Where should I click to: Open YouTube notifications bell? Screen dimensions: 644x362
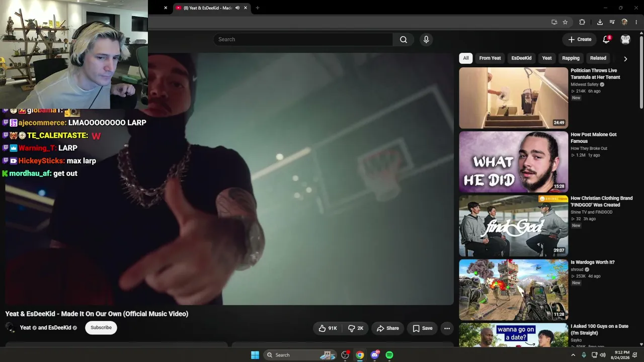[x=606, y=39]
